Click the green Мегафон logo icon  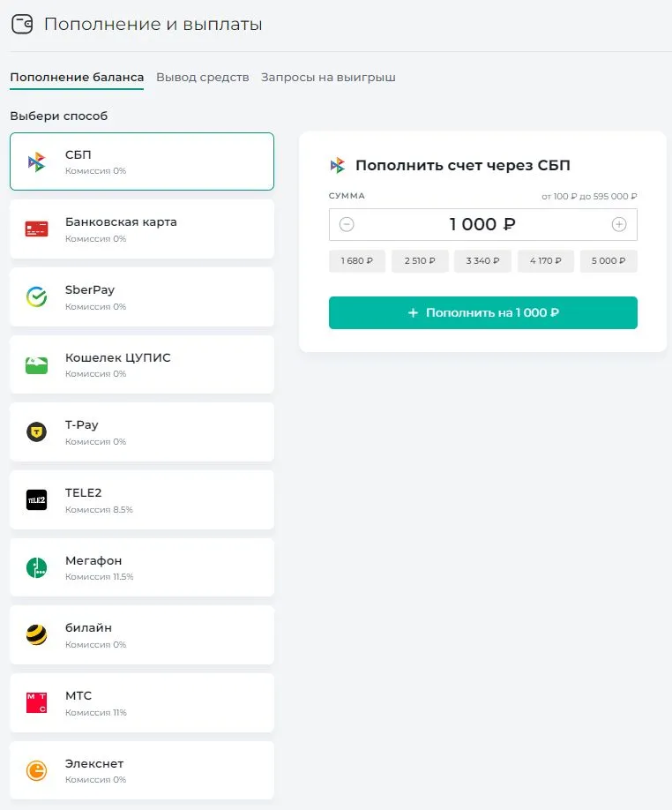click(x=36, y=567)
